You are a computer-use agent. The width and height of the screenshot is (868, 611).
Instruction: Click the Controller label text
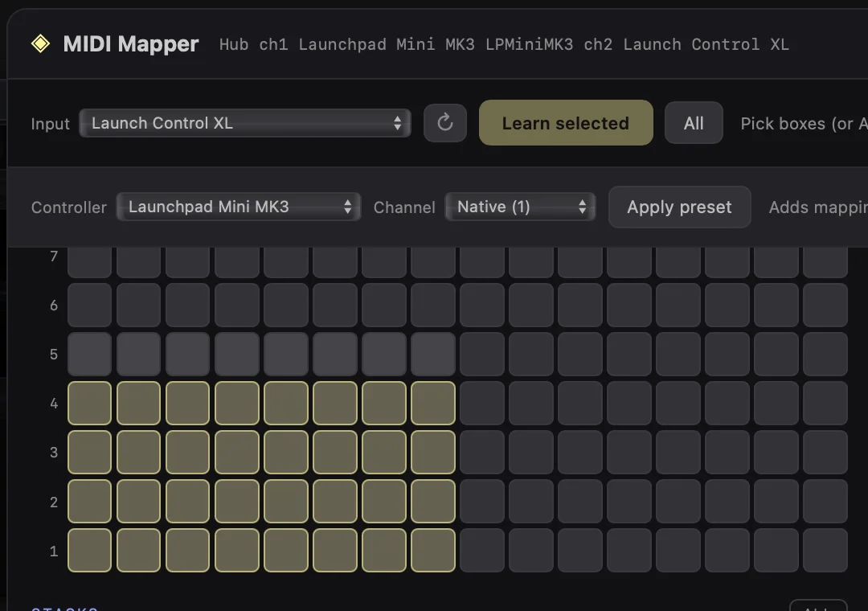pos(68,207)
